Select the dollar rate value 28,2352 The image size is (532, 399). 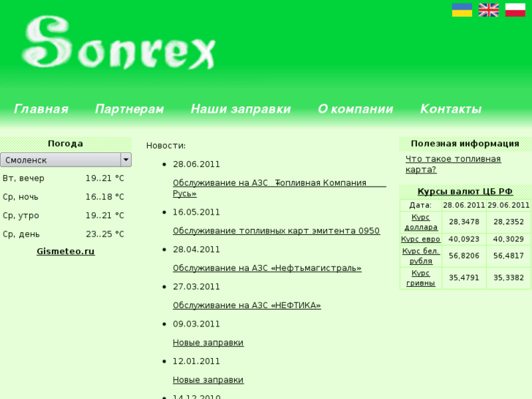pos(509,222)
